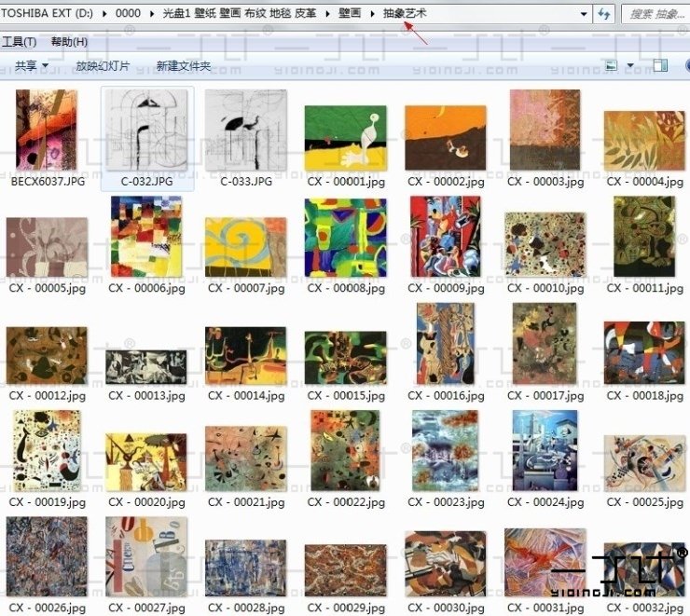
Task: Select thumbnail BECX6037.JPG
Action: pyautogui.click(x=47, y=130)
